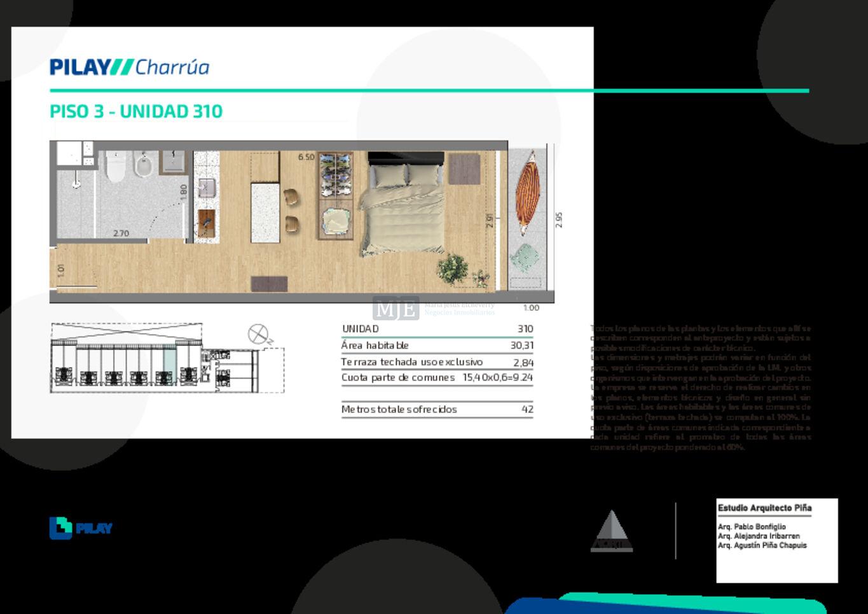
Task: Click the highlighted unit in the key plan
Action: 169,365
